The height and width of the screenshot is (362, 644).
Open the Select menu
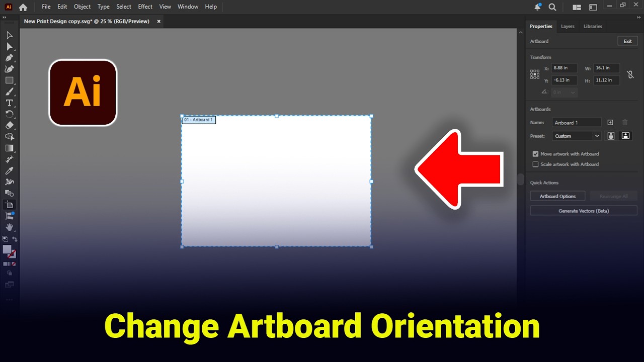point(124,7)
